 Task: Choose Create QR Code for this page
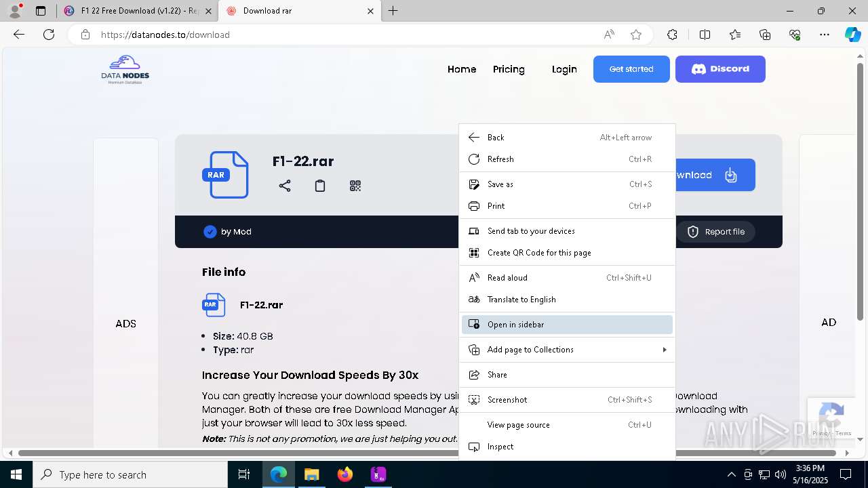[567, 253]
